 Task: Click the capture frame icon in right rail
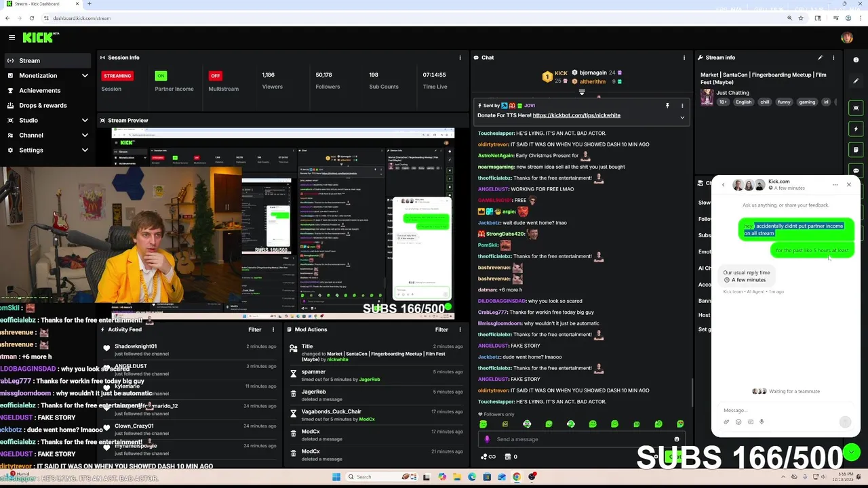tap(856, 108)
